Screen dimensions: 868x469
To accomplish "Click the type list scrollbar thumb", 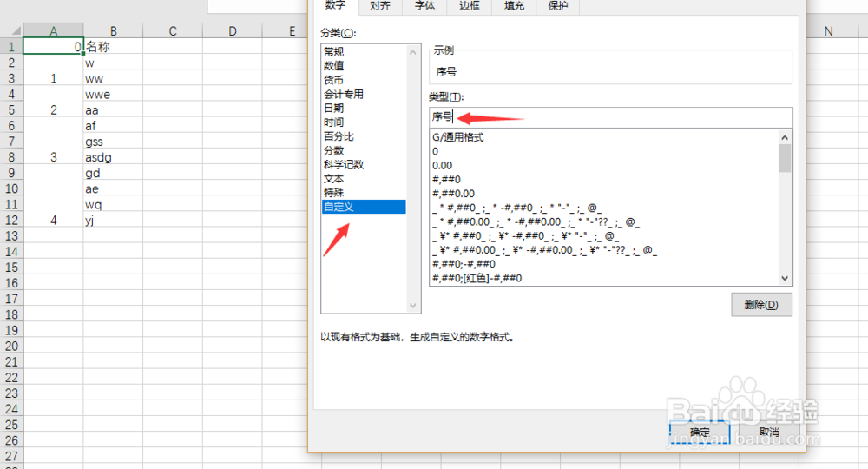I will point(785,158).
